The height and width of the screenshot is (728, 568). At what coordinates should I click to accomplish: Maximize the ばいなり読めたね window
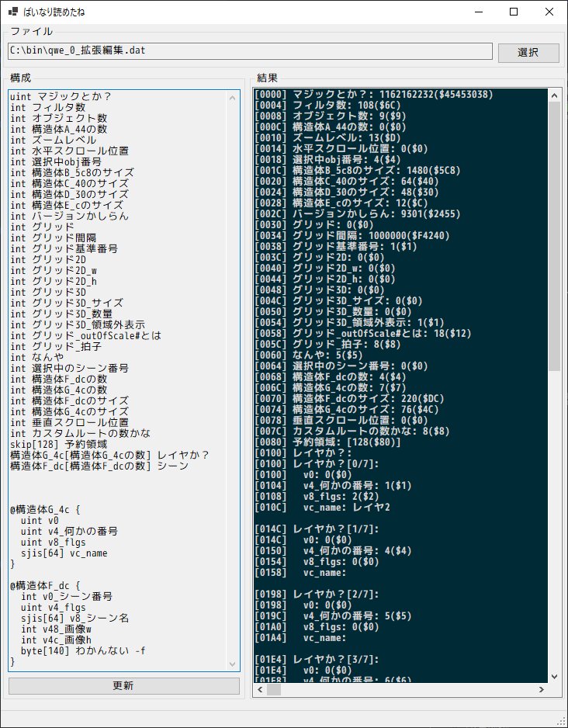coord(514,12)
